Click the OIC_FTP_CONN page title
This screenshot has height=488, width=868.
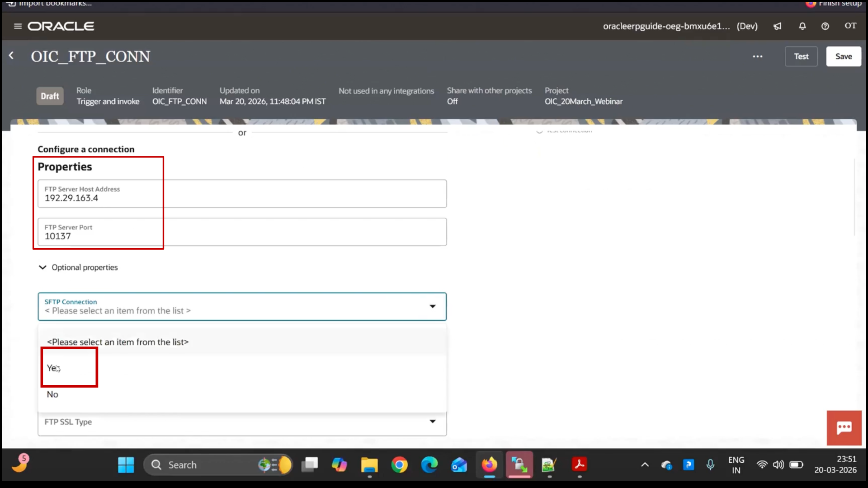pos(90,56)
